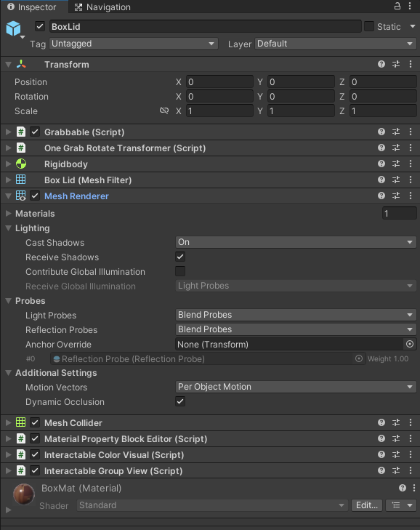The width and height of the screenshot is (420, 530).
Task: Open the One Grab Rotate Transformer three-dot menu
Action: [x=411, y=148]
